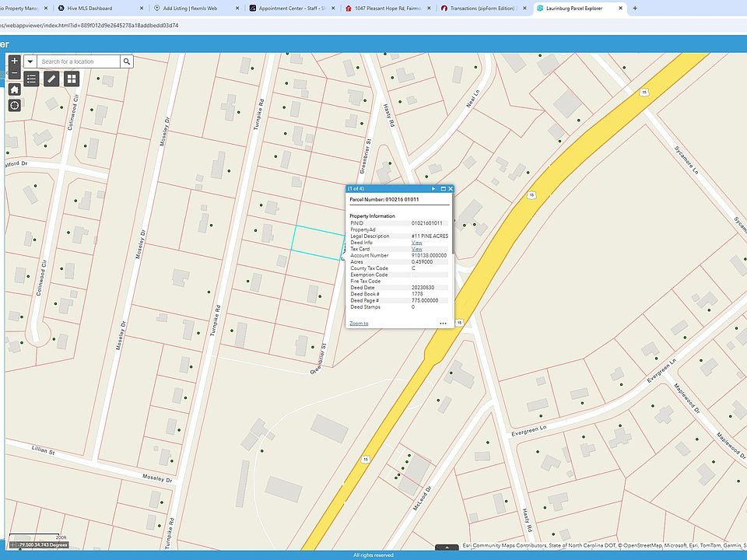The image size is (747, 560).
Task: Expand the bottom attribute table handle
Action: click(446, 548)
